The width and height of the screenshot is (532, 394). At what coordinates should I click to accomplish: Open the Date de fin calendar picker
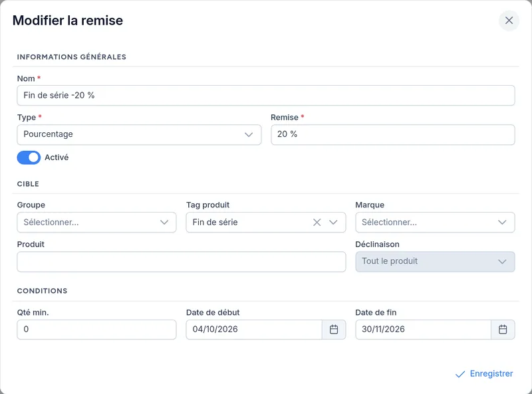(x=503, y=330)
